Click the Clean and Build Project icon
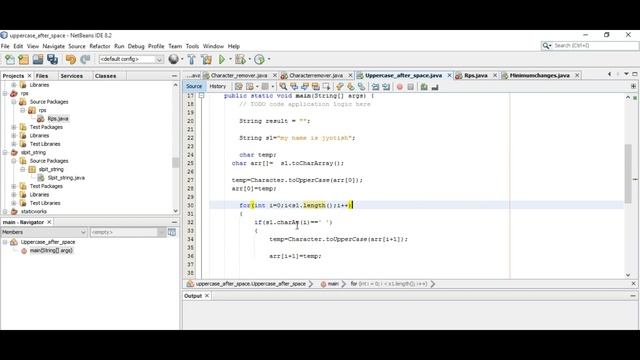 [x=207, y=59]
